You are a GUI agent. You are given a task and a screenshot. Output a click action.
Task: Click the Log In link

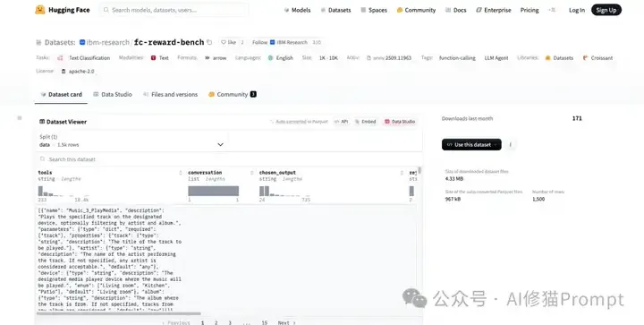tap(577, 10)
